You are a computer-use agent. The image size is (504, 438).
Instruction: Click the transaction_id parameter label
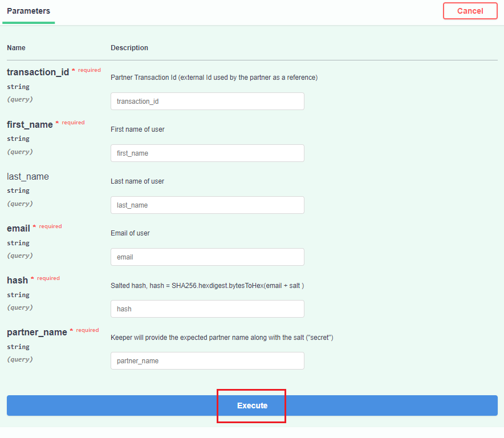(38, 72)
